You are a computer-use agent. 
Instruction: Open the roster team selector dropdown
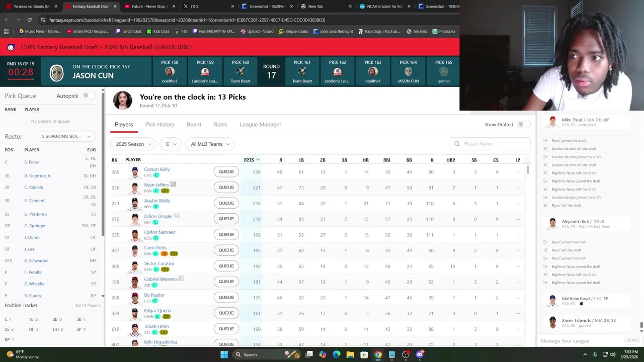[x=66, y=136]
